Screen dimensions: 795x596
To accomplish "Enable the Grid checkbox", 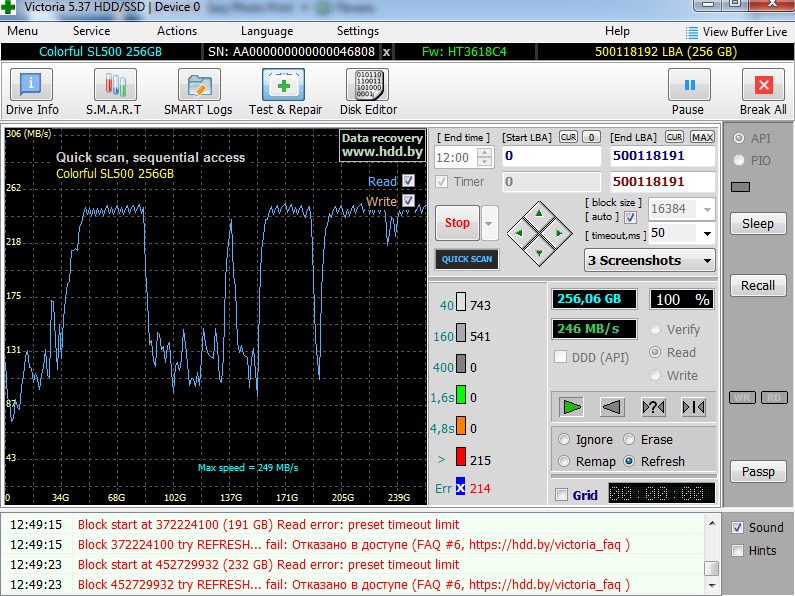I will [561, 495].
